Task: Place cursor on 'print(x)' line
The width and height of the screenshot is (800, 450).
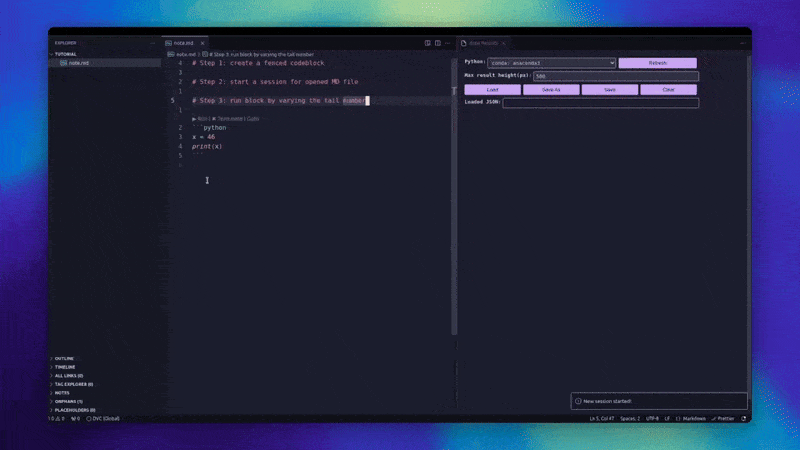Action: 207,146
